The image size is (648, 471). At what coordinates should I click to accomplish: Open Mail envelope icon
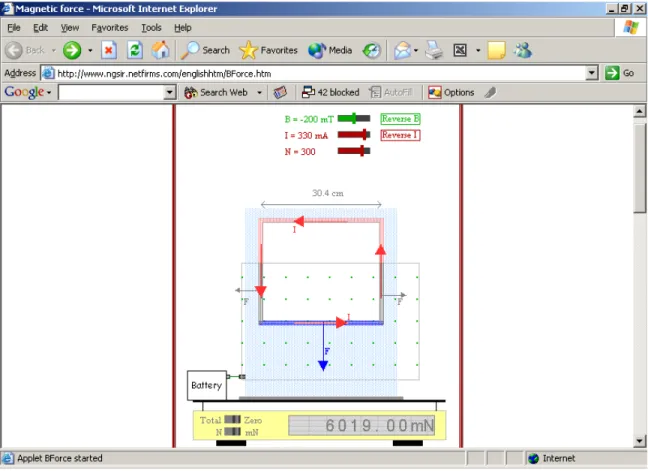(x=402, y=50)
